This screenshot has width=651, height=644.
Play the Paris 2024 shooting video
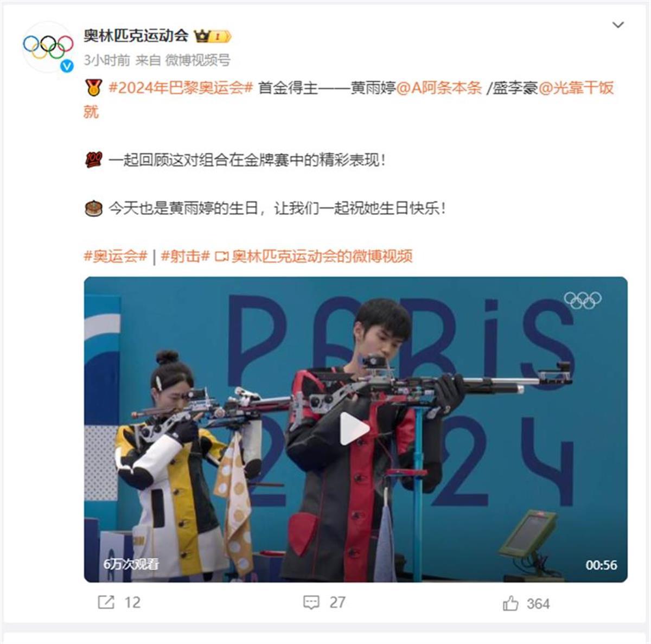point(355,429)
